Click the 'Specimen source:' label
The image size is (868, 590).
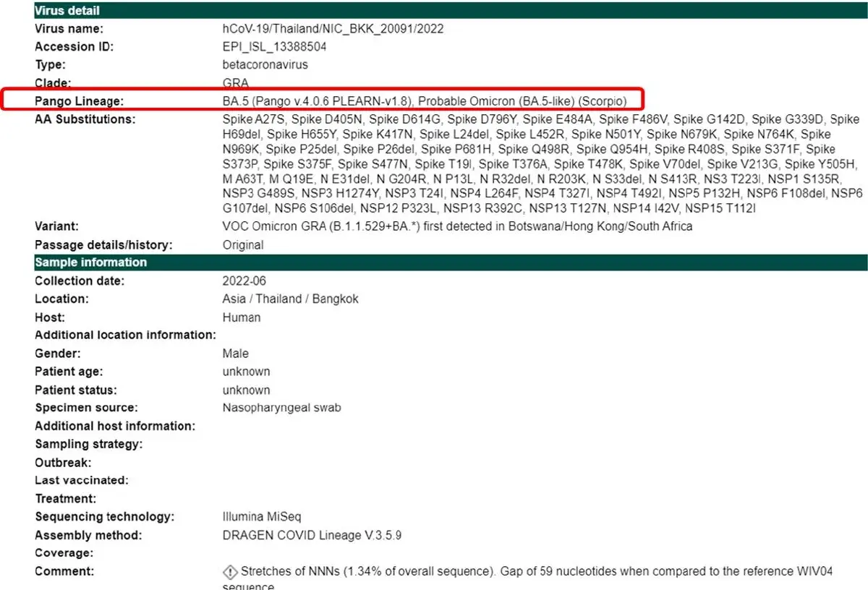[86, 408]
